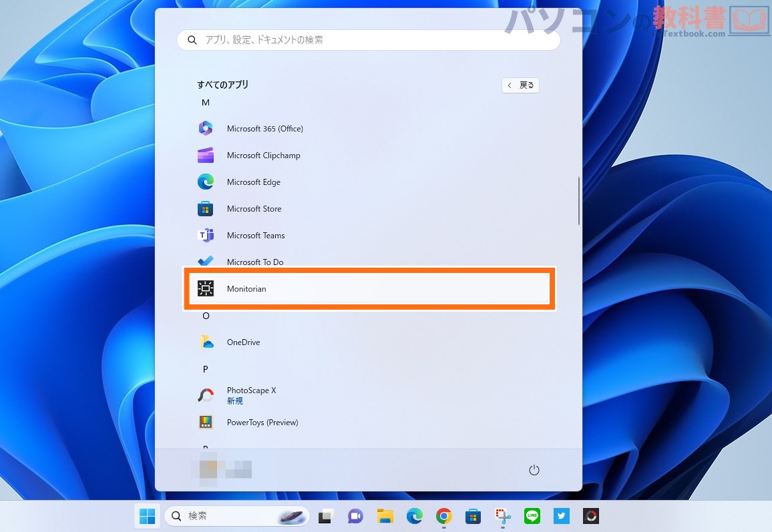
Task: Open PowerToys (Preview)
Action: 262,423
